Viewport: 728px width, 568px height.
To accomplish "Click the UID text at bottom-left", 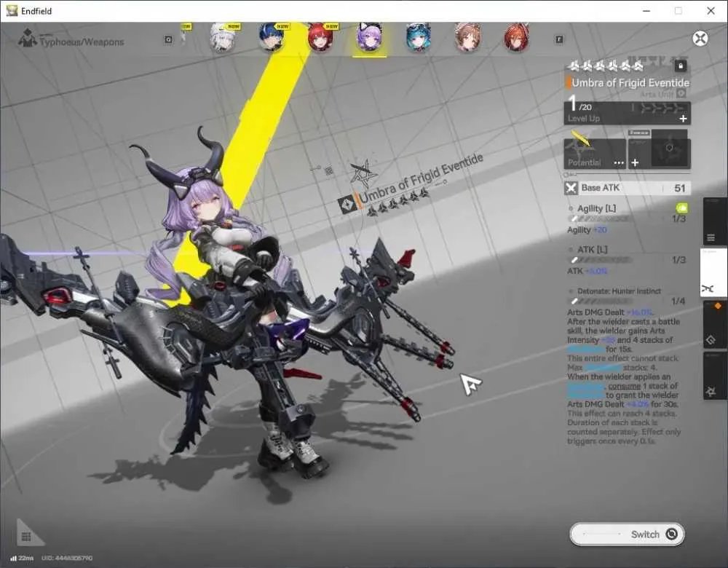I will point(67,558).
